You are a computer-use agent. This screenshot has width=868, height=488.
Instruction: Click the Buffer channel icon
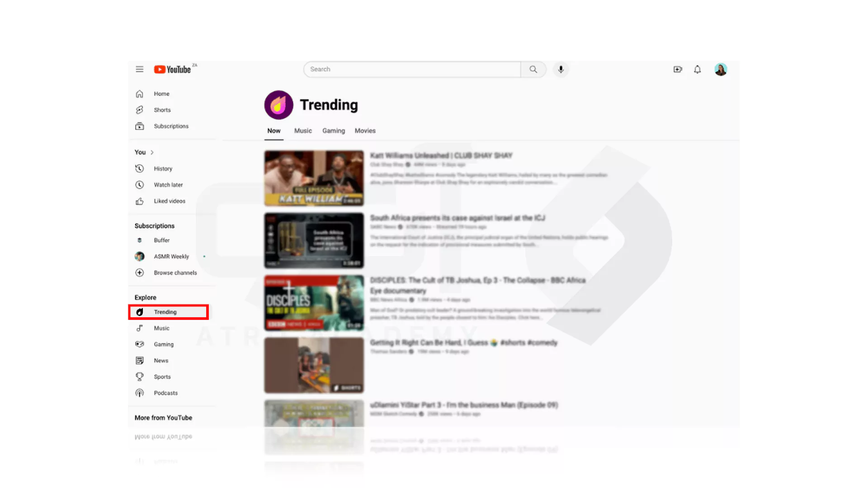pos(139,240)
